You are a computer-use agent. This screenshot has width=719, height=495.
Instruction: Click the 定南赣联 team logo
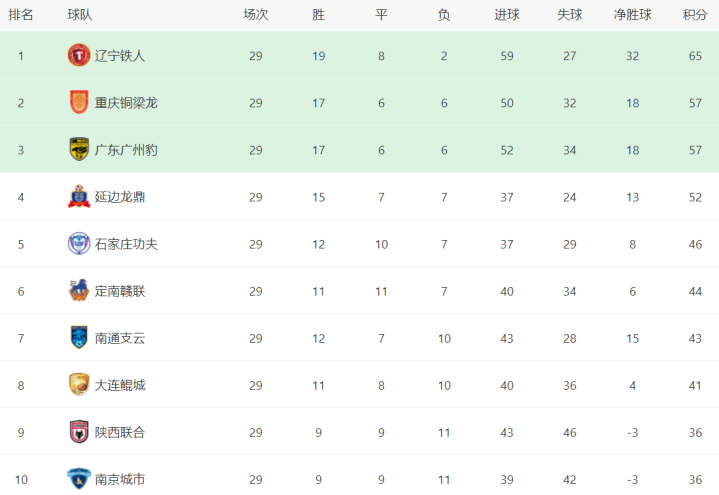click(79, 291)
